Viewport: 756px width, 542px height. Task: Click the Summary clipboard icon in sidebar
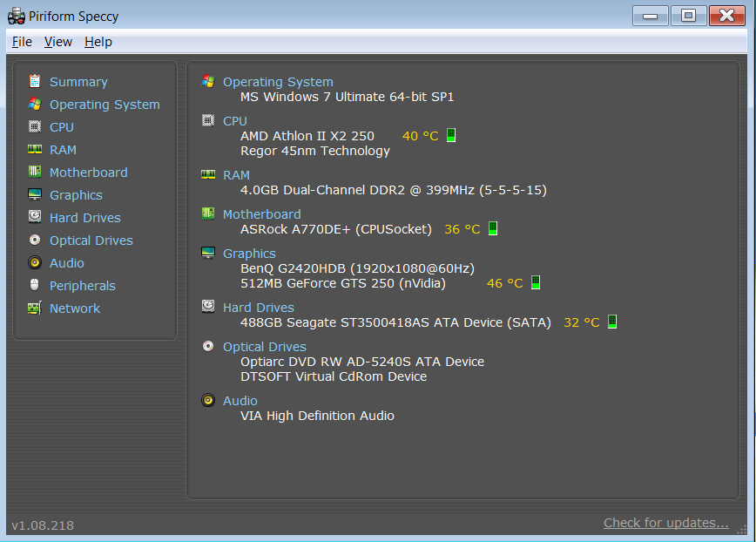[35, 82]
